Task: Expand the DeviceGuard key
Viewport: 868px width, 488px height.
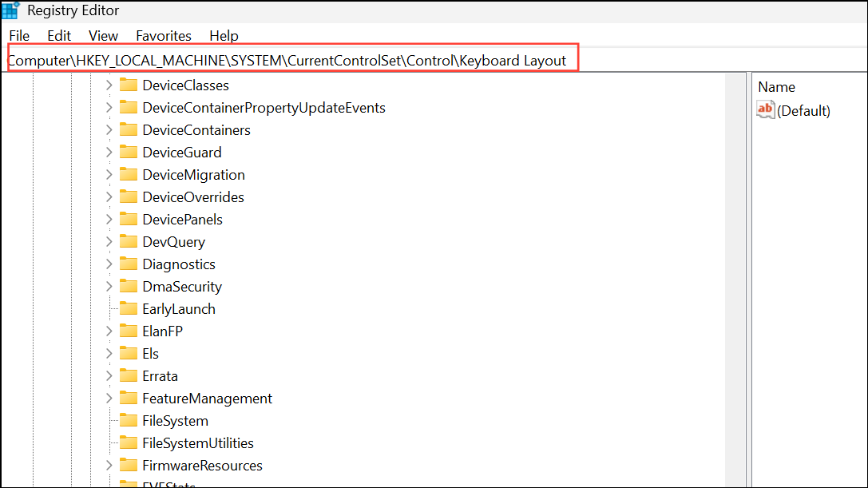Action: pyautogui.click(x=109, y=153)
